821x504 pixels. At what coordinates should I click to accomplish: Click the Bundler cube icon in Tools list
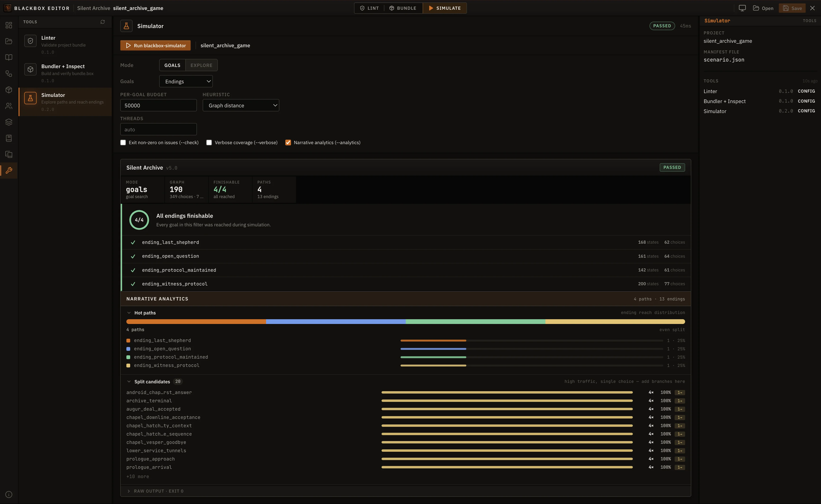pyautogui.click(x=30, y=69)
